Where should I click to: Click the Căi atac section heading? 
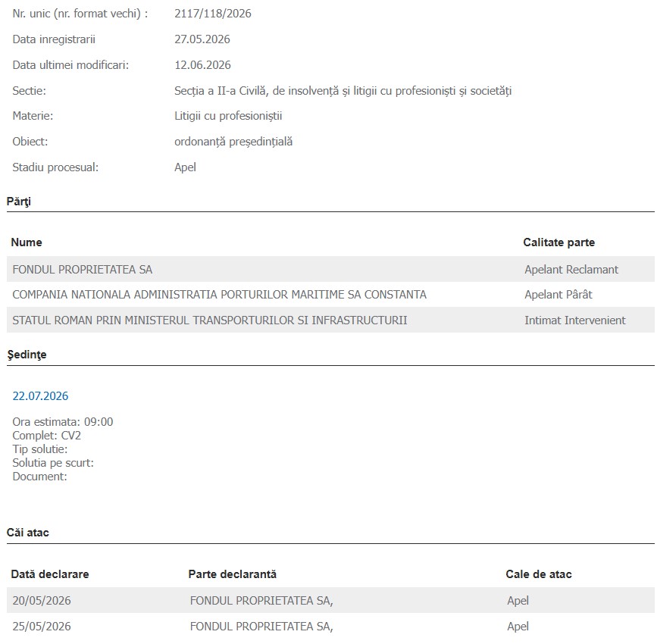[x=27, y=533]
